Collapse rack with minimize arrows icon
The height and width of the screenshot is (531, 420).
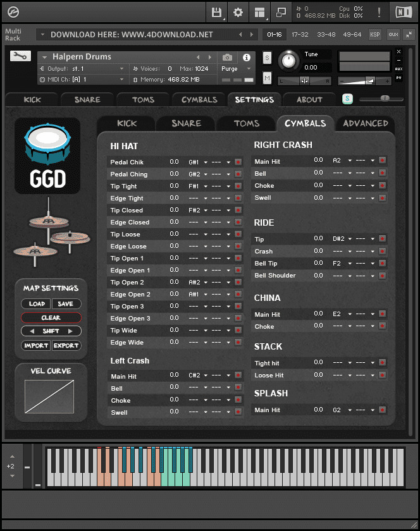409,34
